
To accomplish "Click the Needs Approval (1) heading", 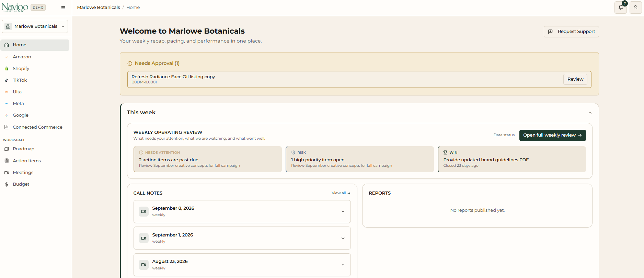I will tap(157, 63).
